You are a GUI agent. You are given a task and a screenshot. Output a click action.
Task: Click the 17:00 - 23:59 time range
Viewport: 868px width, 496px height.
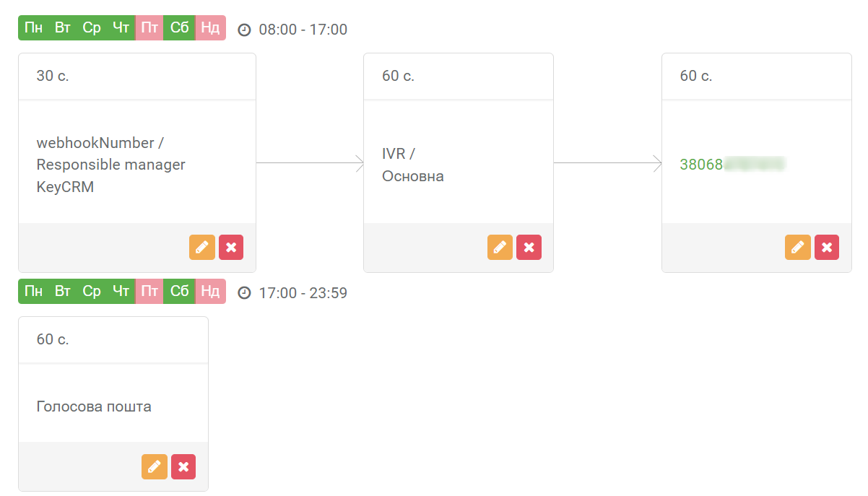point(303,293)
